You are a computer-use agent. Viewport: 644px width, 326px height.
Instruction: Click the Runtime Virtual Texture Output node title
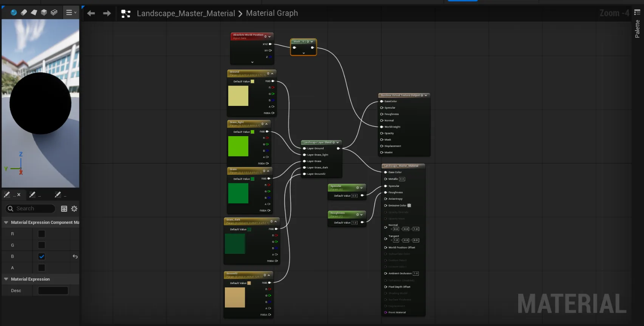(x=400, y=95)
